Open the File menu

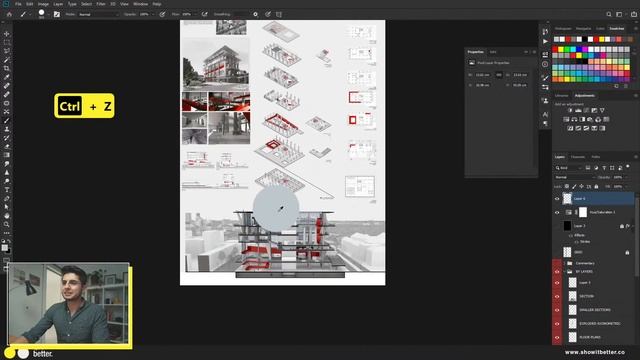[x=18, y=4]
